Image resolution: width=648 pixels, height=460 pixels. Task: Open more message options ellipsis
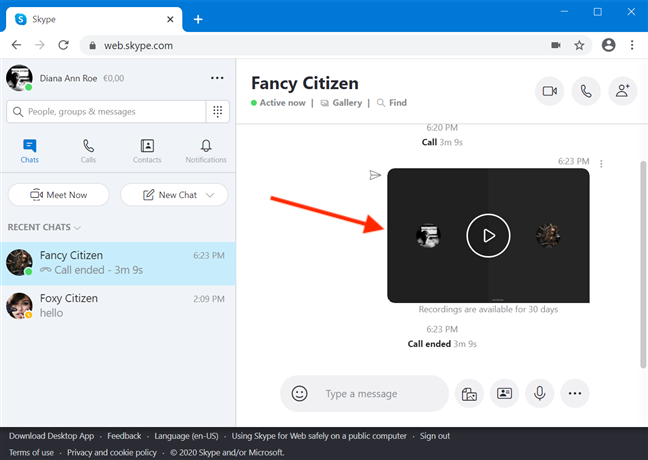pos(575,393)
